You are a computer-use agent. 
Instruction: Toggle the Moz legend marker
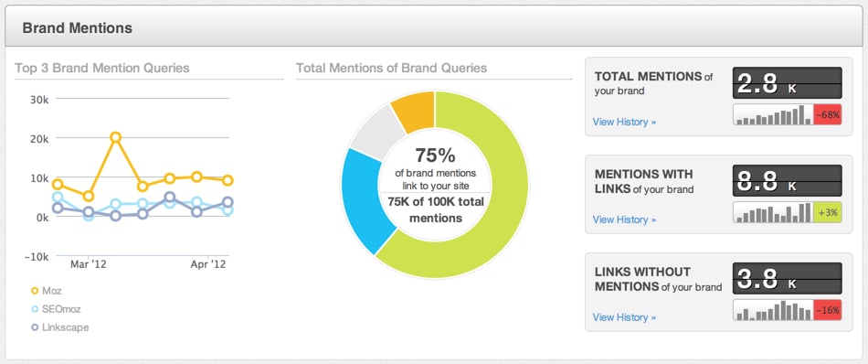tap(35, 290)
